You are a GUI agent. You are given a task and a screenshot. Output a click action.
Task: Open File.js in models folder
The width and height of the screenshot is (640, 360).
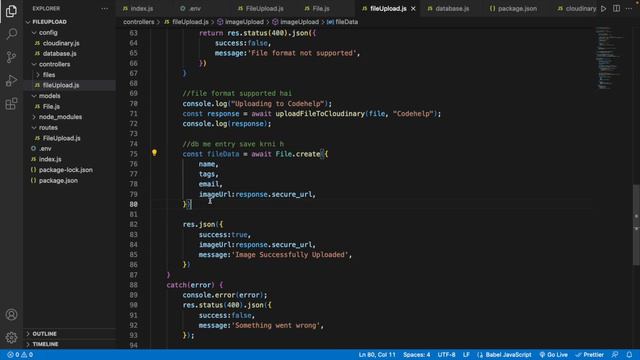(51, 107)
